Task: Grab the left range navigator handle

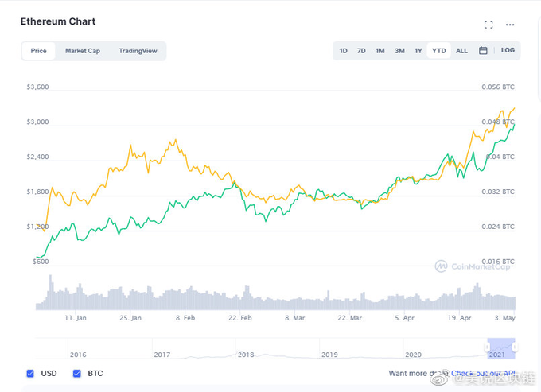Action: (x=487, y=347)
